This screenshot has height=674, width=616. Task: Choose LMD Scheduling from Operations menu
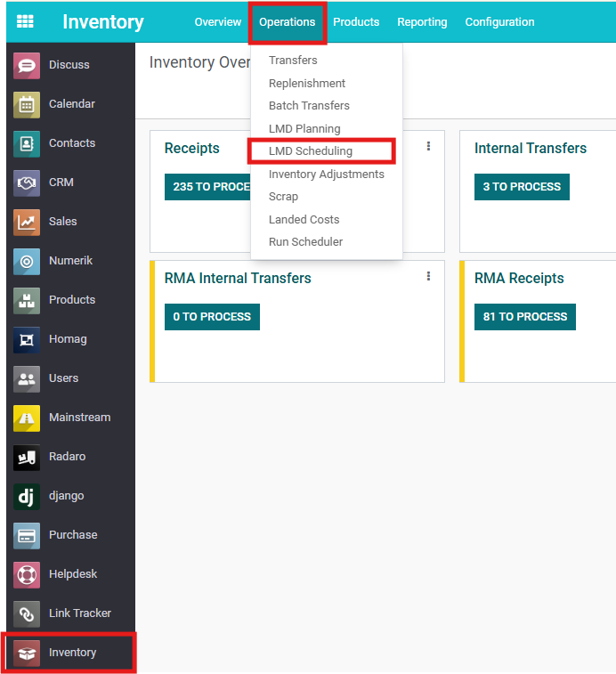click(311, 151)
